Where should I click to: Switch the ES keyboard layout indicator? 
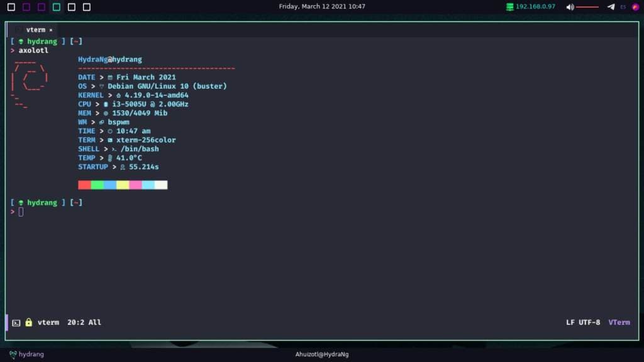click(623, 7)
